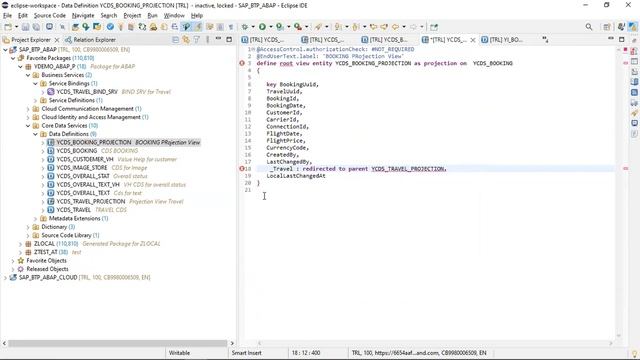Open the Window menu
This screenshot has height=360, width=640.
(174, 16)
